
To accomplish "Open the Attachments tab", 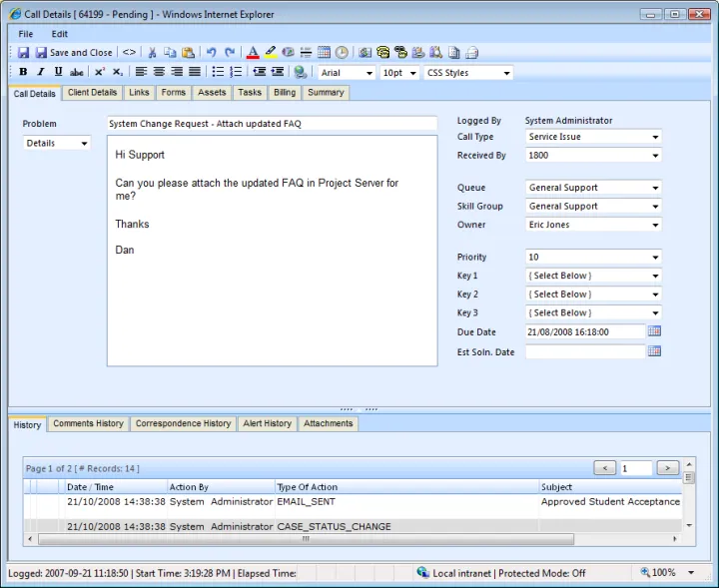I will click(x=329, y=423).
